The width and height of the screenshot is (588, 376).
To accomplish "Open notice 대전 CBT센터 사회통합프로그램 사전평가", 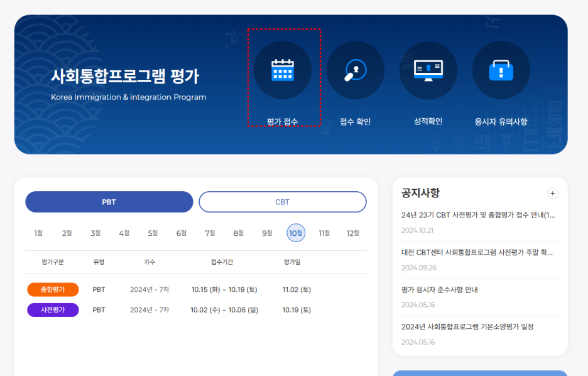I will point(477,252).
